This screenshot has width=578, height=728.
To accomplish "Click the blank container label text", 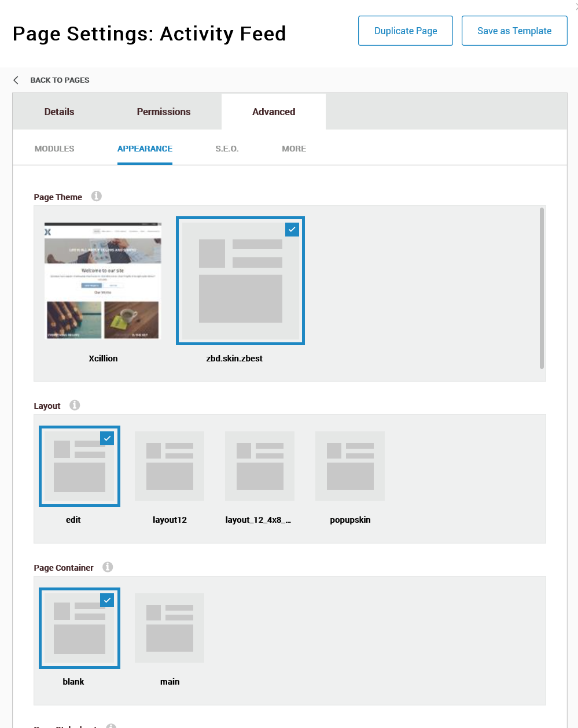I will 73,682.
